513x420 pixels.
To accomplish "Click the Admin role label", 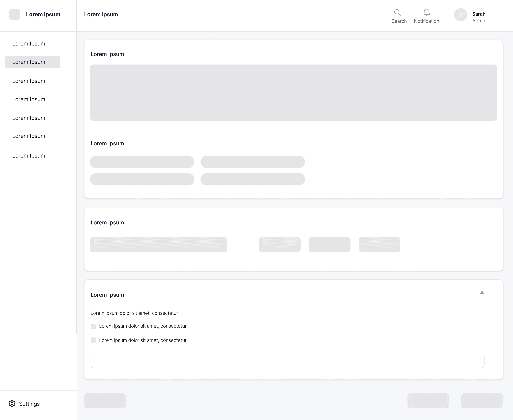I will 479,21.
